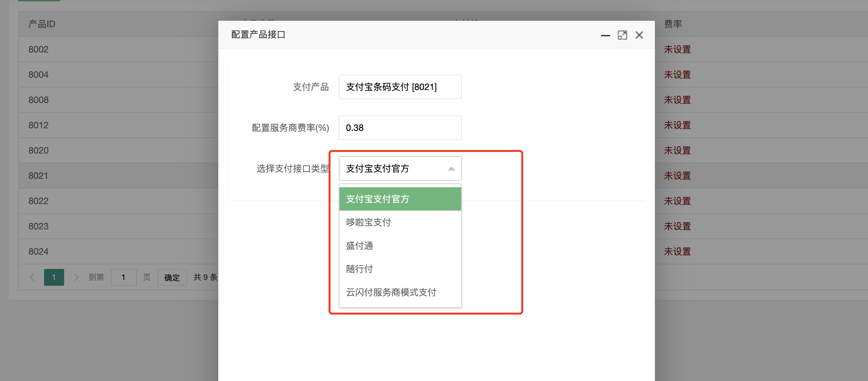
Task: Click 未设置 rate in row 8021
Action: pos(677,176)
